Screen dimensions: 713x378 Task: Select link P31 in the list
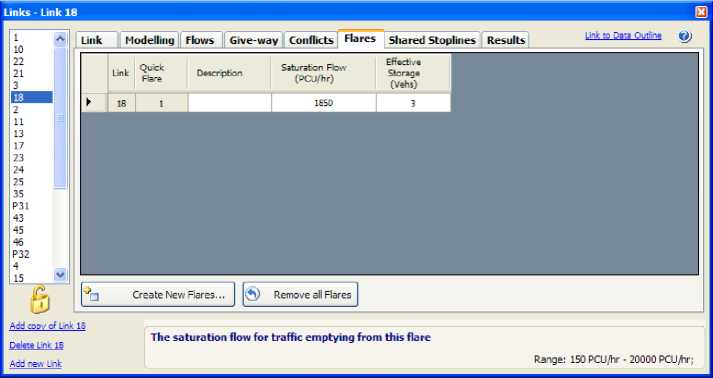[32, 206]
